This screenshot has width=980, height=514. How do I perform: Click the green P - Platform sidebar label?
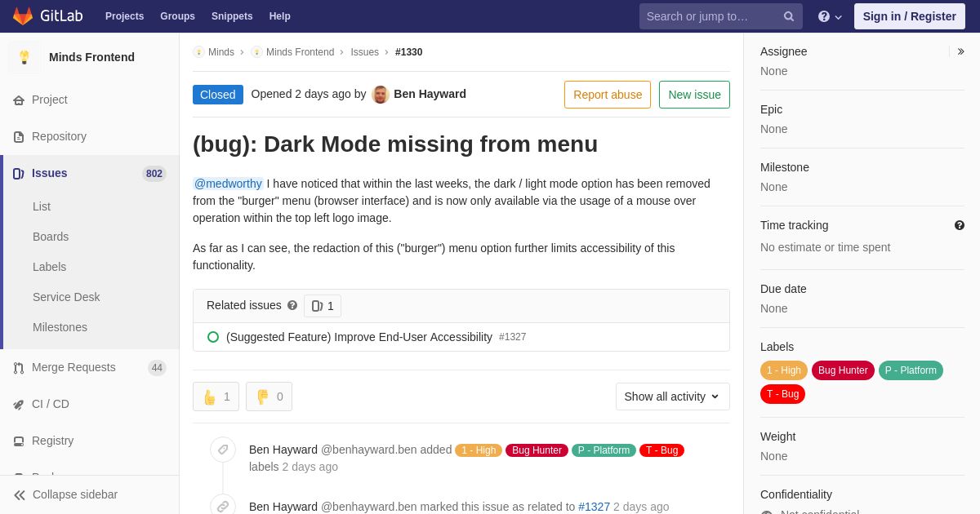[911, 370]
